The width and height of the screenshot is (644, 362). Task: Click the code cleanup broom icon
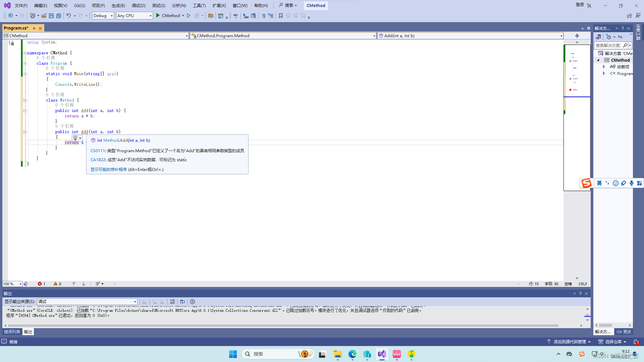pos(98,284)
